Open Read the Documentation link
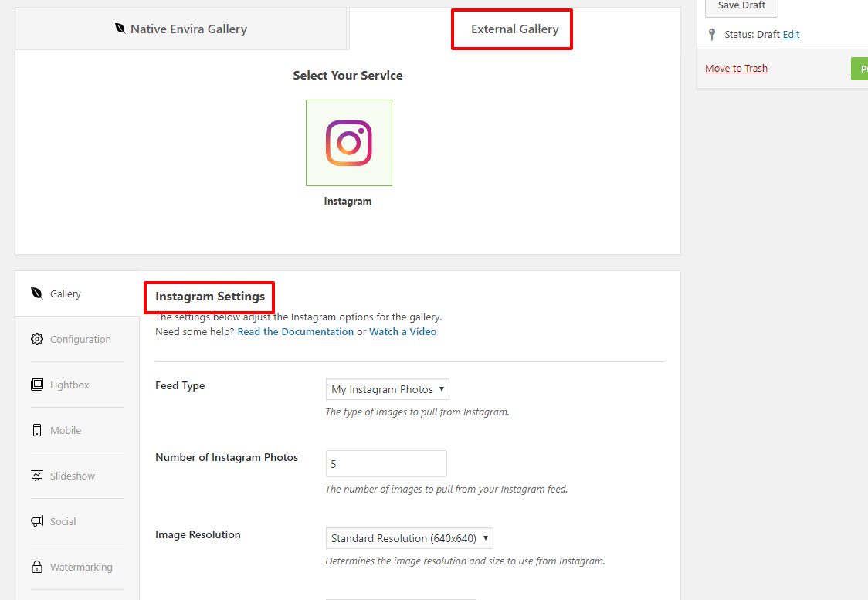 pos(296,331)
